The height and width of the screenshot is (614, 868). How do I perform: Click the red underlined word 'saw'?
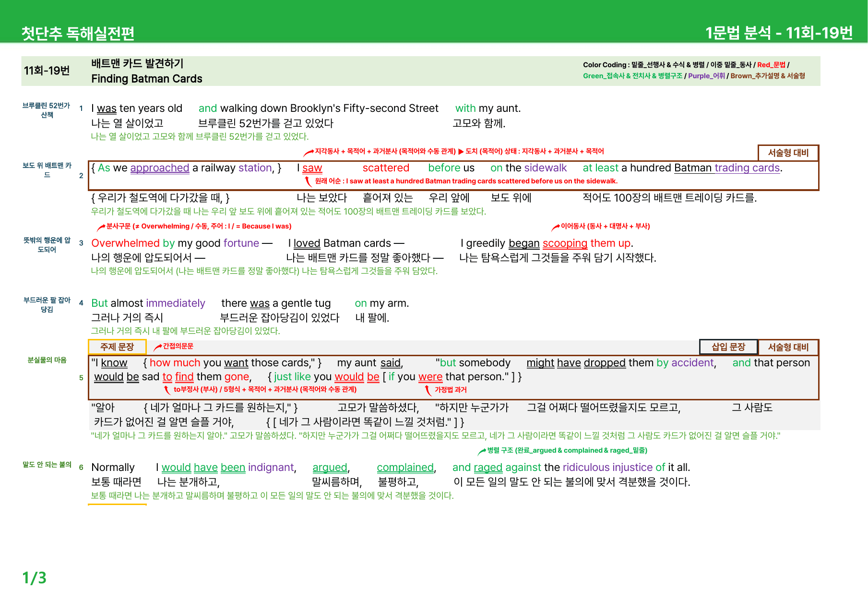coord(312,168)
